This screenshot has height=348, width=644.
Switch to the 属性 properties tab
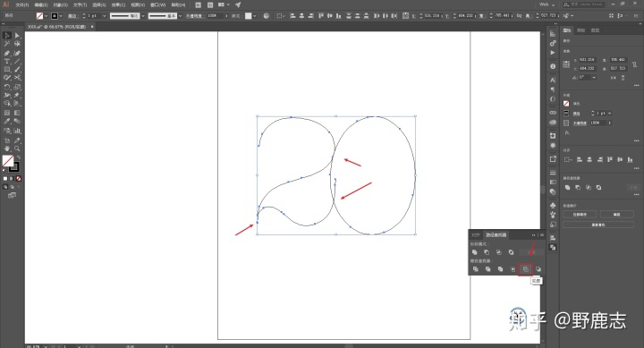567,30
